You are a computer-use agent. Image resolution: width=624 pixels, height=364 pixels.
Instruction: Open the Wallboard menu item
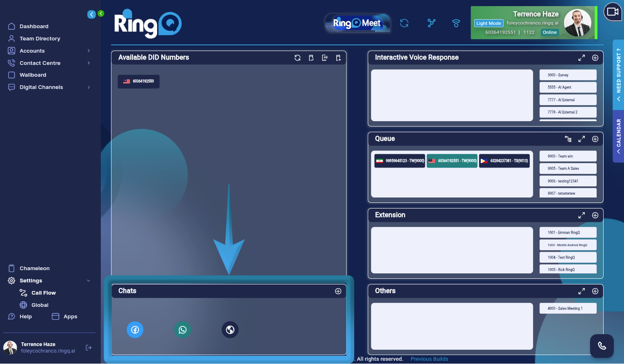coord(32,75)
